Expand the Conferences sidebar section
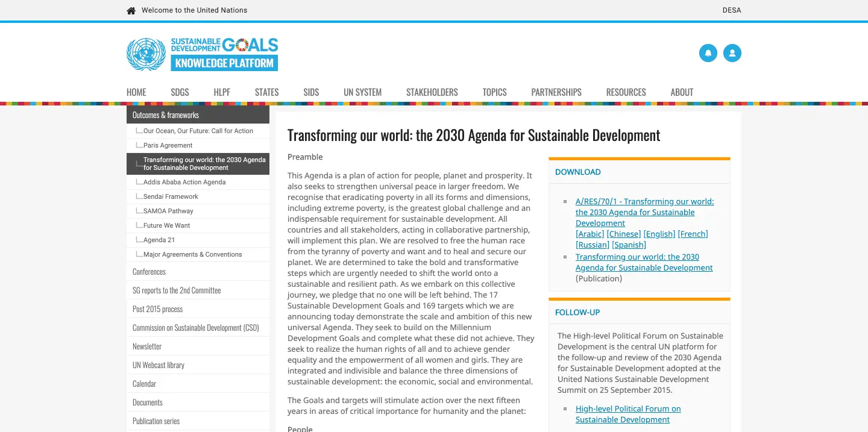The image size is (868, 432). [198, 272]
